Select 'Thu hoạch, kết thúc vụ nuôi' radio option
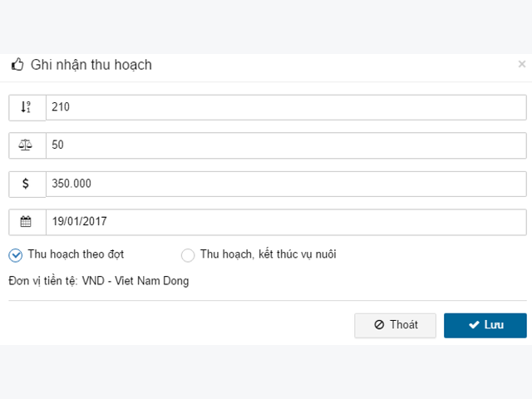 pos(188,255)
